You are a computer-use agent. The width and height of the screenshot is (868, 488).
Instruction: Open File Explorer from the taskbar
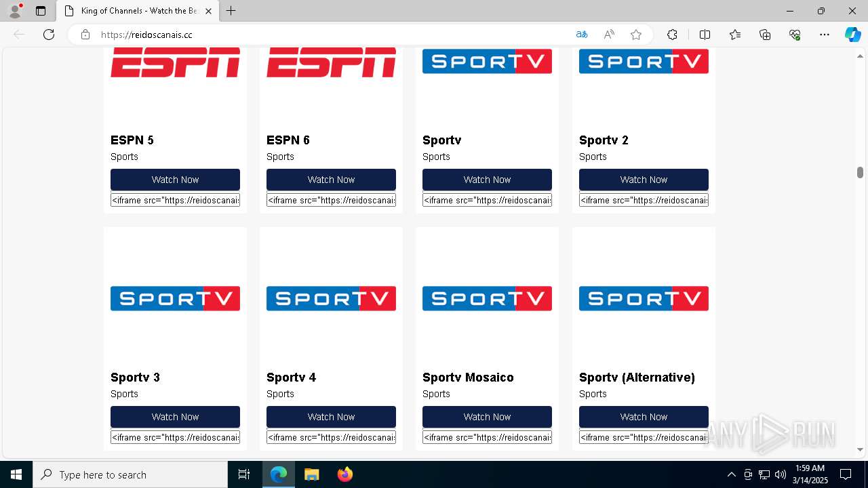click(x=311, y=474)
